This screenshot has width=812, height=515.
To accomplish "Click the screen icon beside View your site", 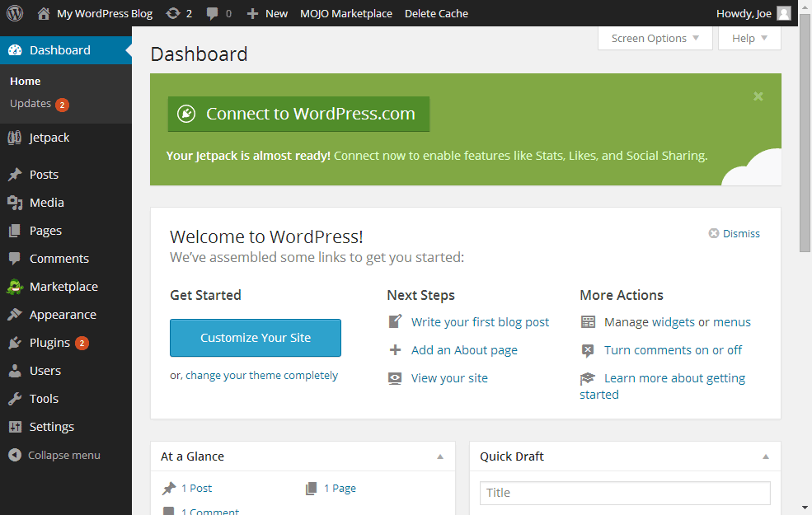I will click(x=395, y=378).
